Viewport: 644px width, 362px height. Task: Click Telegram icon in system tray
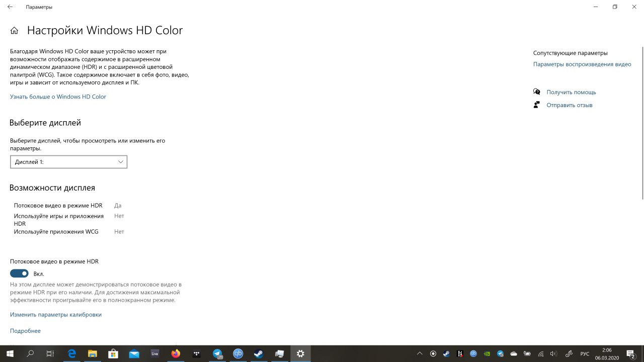pos(501,354)
